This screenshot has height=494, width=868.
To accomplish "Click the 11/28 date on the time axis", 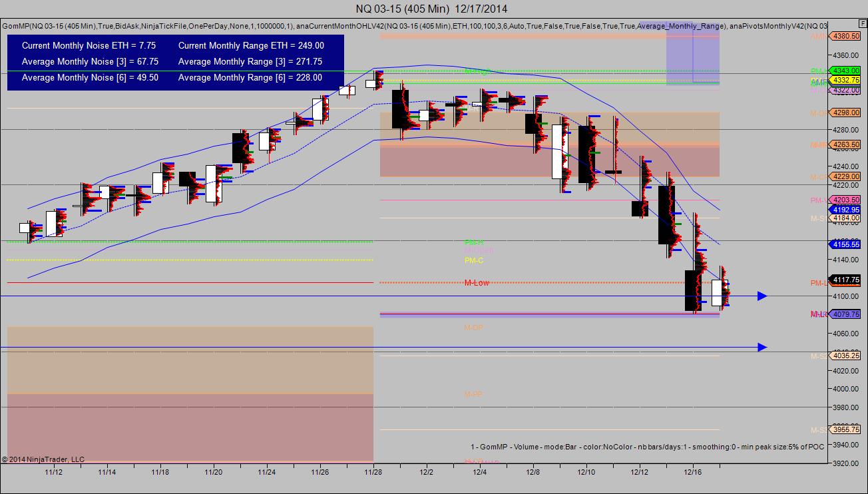I will 373,472.
